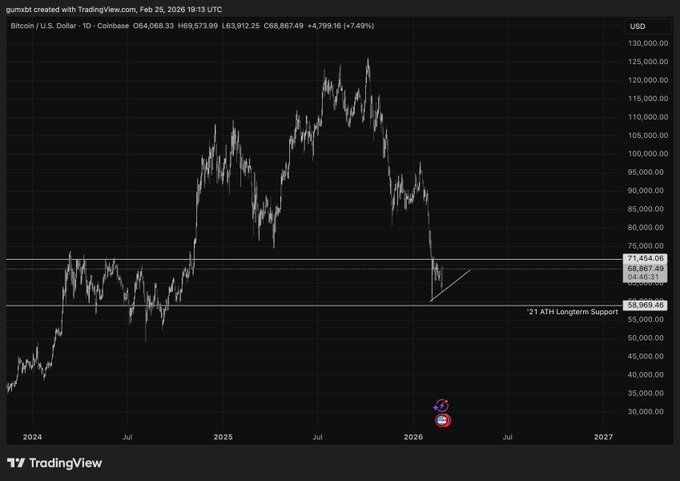680x481 pixels.
Task: Click the 2027 label on time axis
Action: [603, 437]
